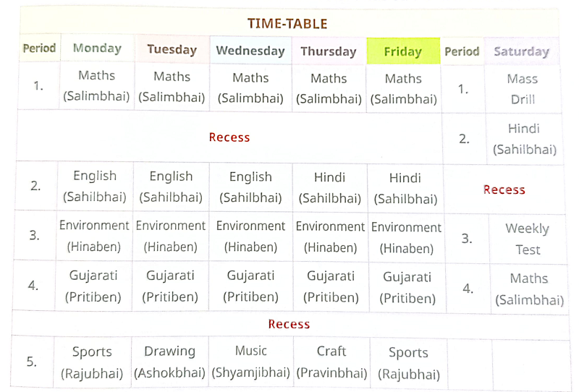
Task: Click Wednesday's English (Sahilbhai) cell
Action: coord(250,187)
